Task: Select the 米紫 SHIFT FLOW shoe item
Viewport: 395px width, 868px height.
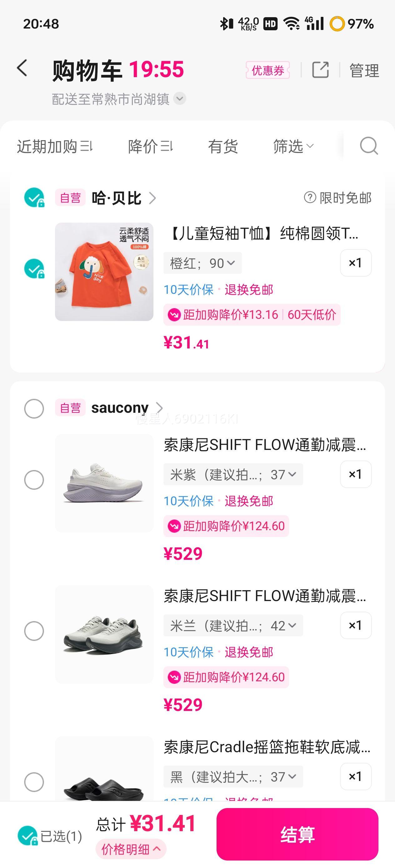Action: [x=34, y=480]
